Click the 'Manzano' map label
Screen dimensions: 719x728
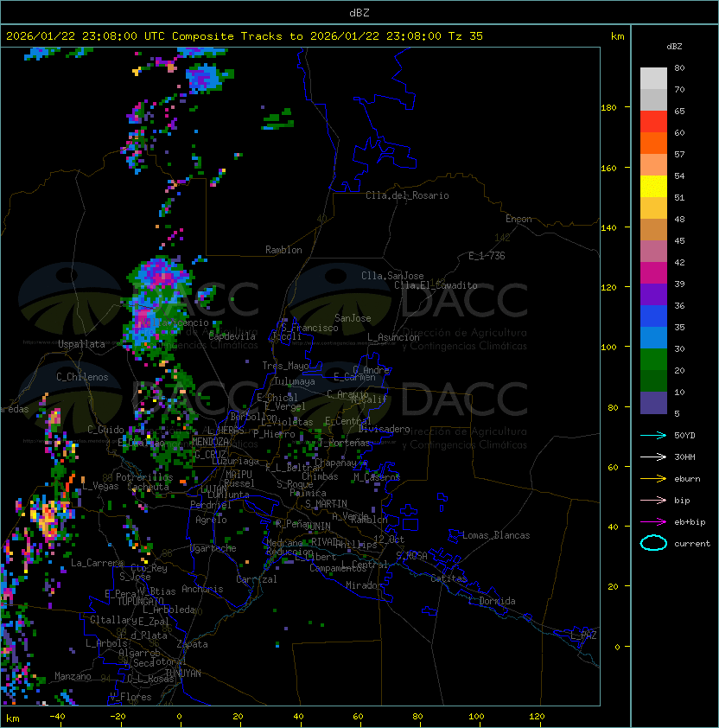click(x=73, y=676)
